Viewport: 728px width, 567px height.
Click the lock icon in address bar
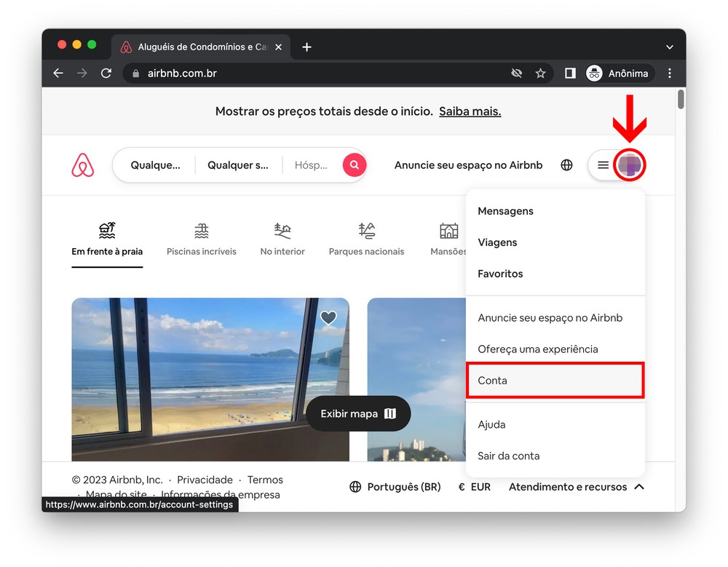[x=135, y=74]
